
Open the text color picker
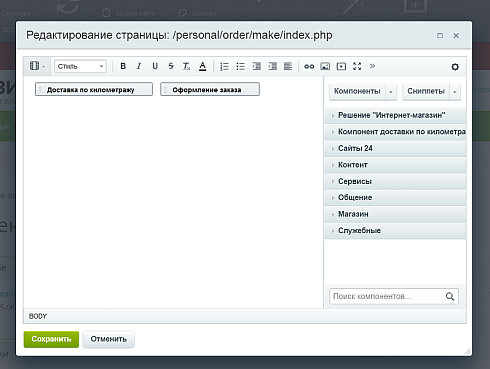pyautogui.click(x=202, y=66)
